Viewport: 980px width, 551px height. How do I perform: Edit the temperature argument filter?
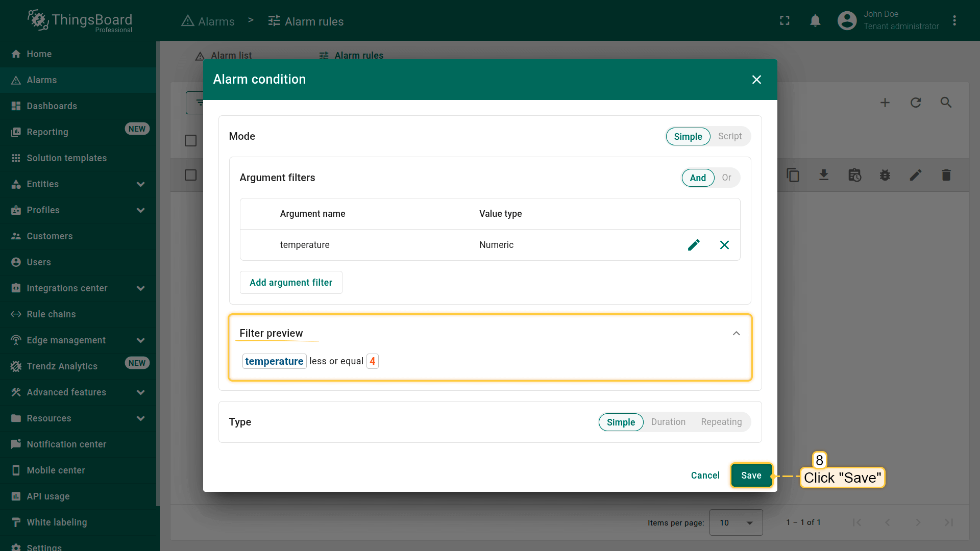point(694,245)
